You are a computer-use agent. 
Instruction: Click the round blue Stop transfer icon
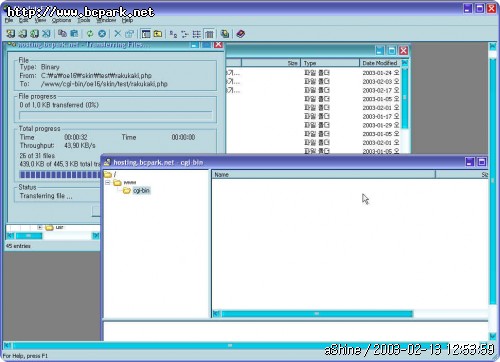coord(102,33)
